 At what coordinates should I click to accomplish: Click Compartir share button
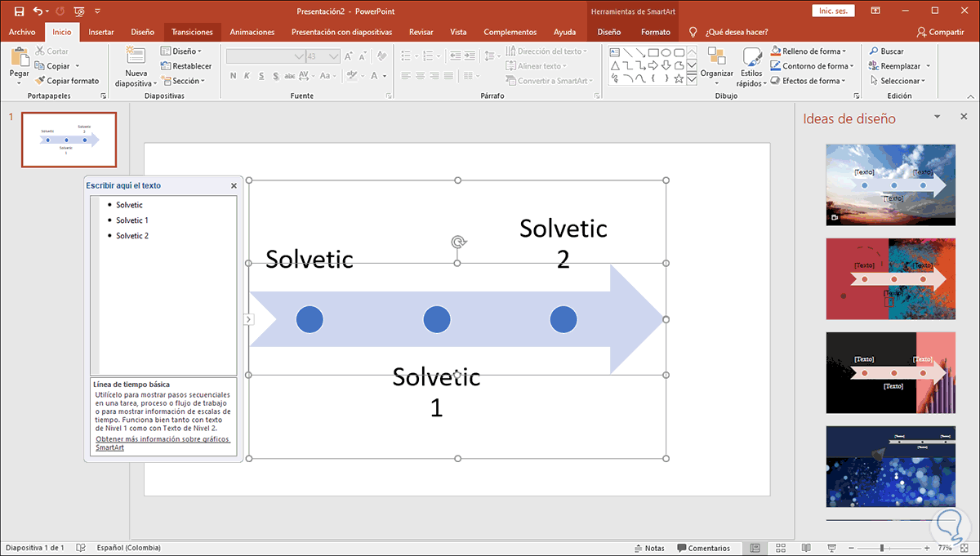940,32
